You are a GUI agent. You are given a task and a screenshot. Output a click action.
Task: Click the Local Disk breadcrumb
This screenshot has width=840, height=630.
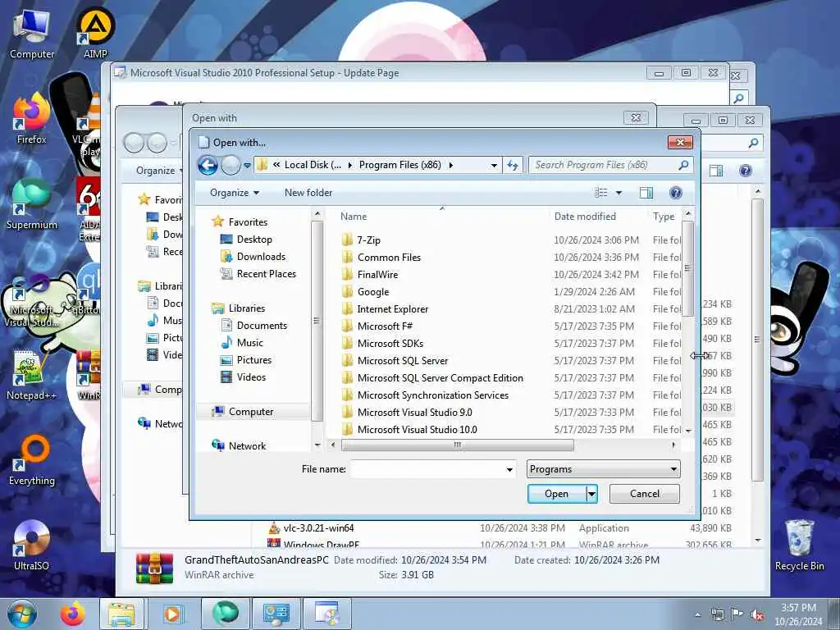click(x=313, y=165)
